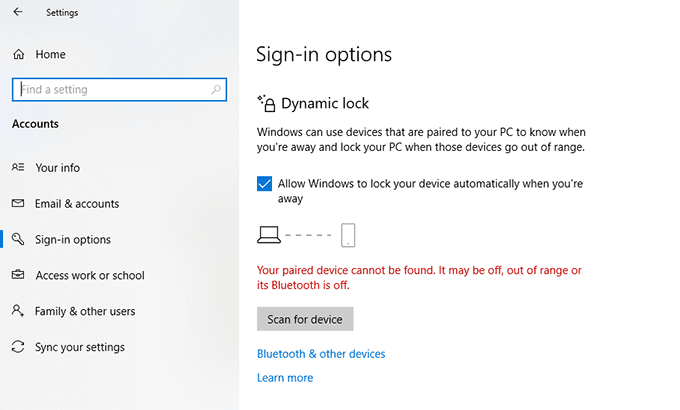Click the Sync your settings arrows icon
Screen dimensions: 680x410
click(x=18, y=348)
